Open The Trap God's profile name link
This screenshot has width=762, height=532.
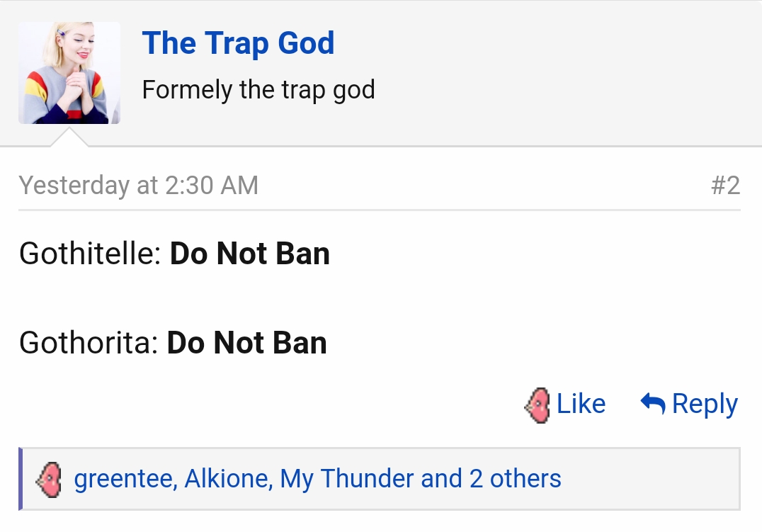[238, 43]
